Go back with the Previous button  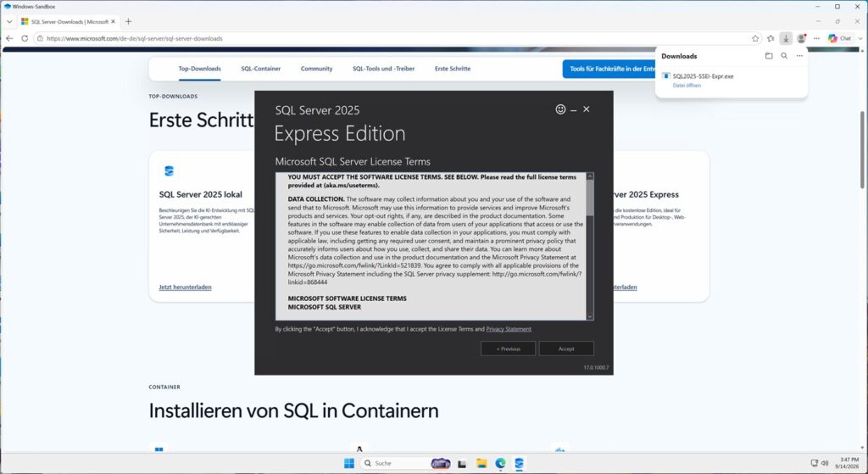[x=508, y=349]
